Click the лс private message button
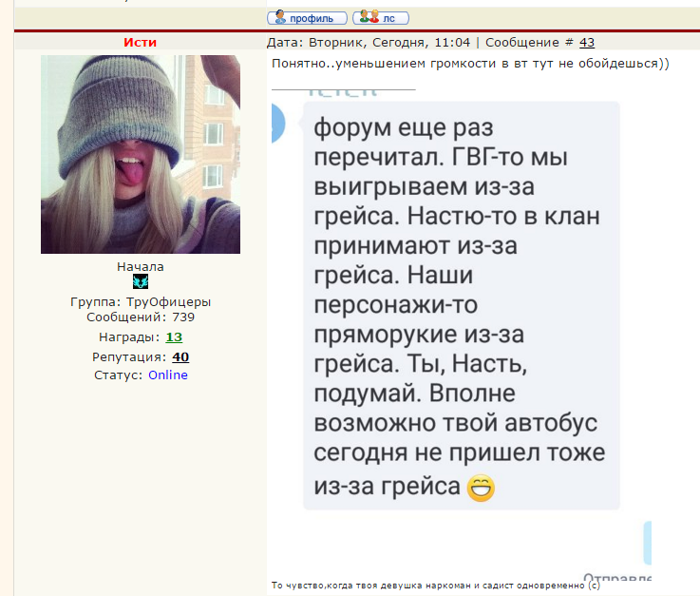700x596 pixels. (x=380, y=17)
